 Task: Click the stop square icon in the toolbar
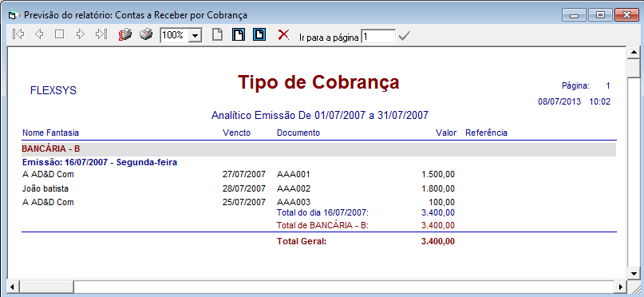[60, 34]
